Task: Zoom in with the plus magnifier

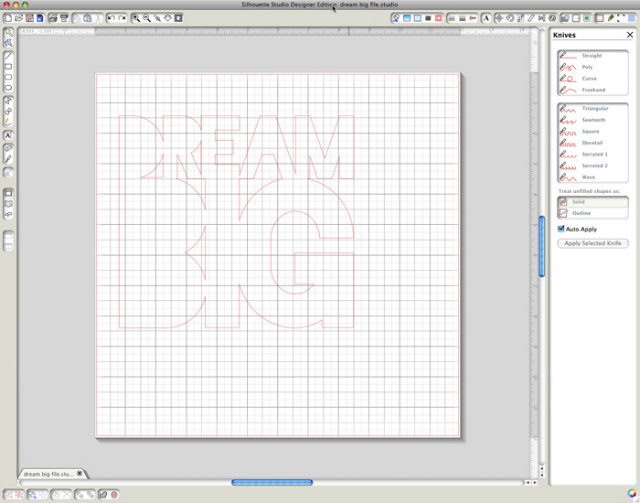Action: tap(136, 18)
